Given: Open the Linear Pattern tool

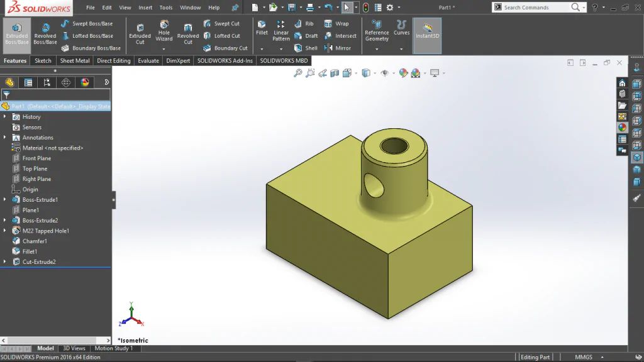Looking at the screenshot, I should 281,31.
